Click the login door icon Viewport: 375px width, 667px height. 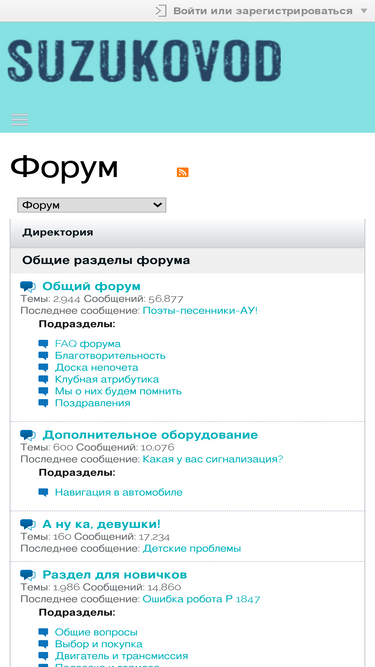161,11
